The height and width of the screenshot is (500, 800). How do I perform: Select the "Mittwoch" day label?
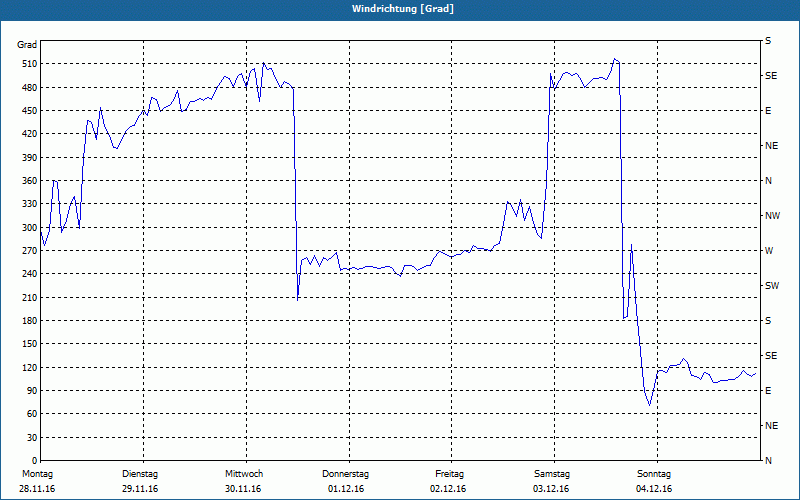(x=244, y=474)
